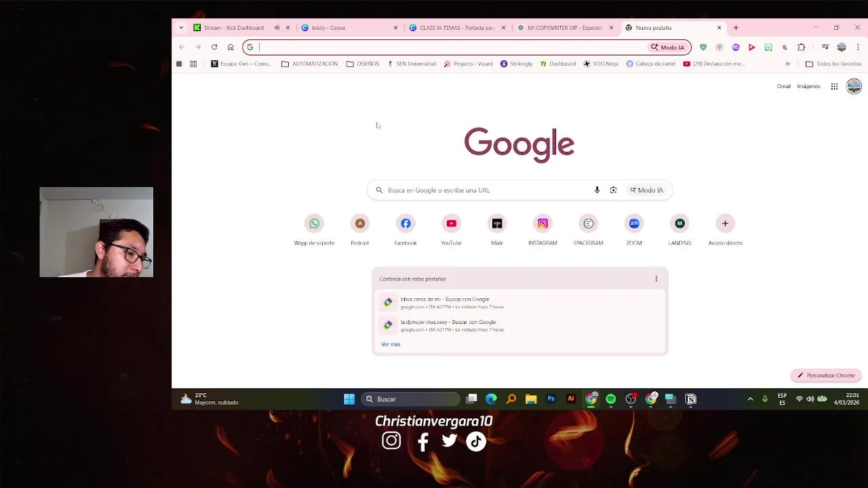Viewport: 868px width, 488px height.
Task: Click 'Modo IA' in the Google search box
Action: [x=646, y=190]
